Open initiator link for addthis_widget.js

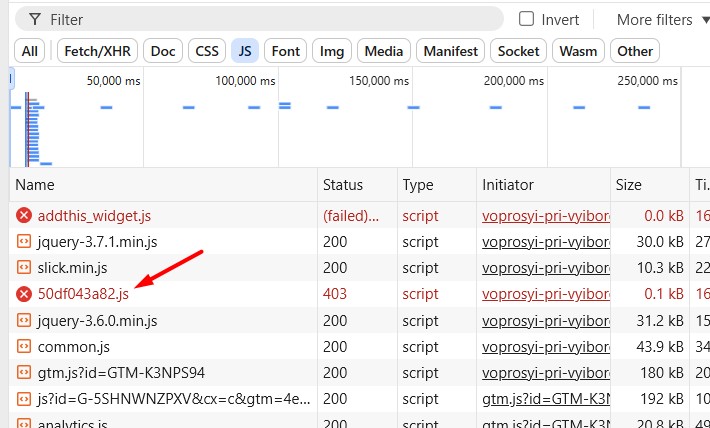[546, 216]
